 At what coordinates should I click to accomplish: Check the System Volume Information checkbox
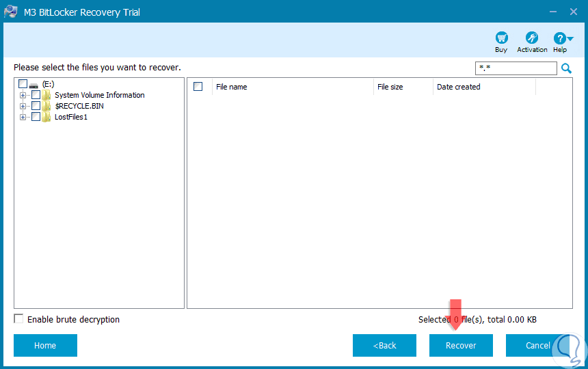point(36,95)
